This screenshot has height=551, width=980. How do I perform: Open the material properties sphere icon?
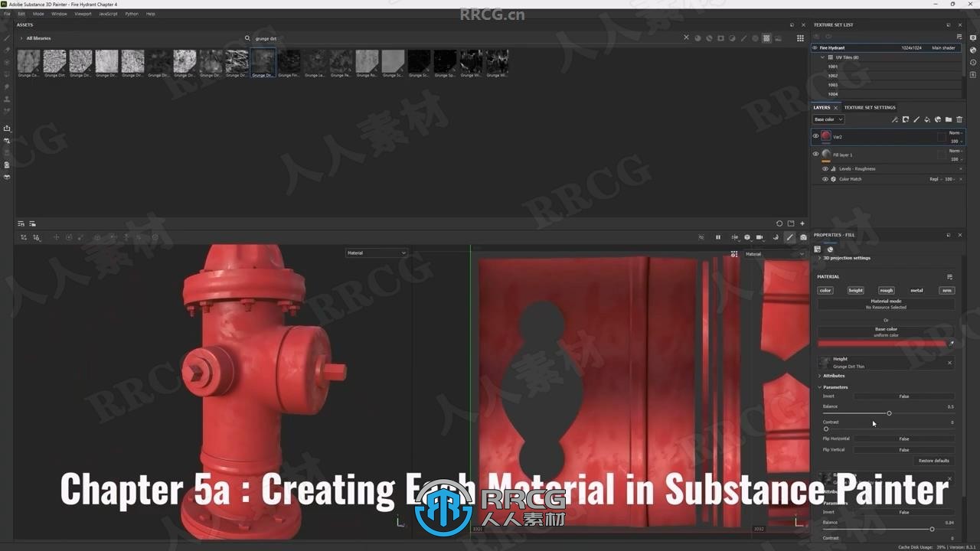830,249
